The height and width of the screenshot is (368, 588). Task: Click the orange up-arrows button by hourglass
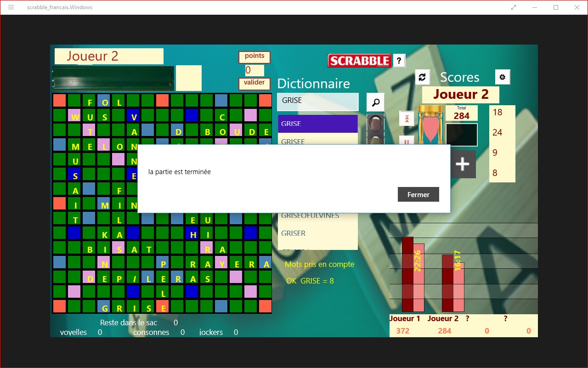[407, 118]
